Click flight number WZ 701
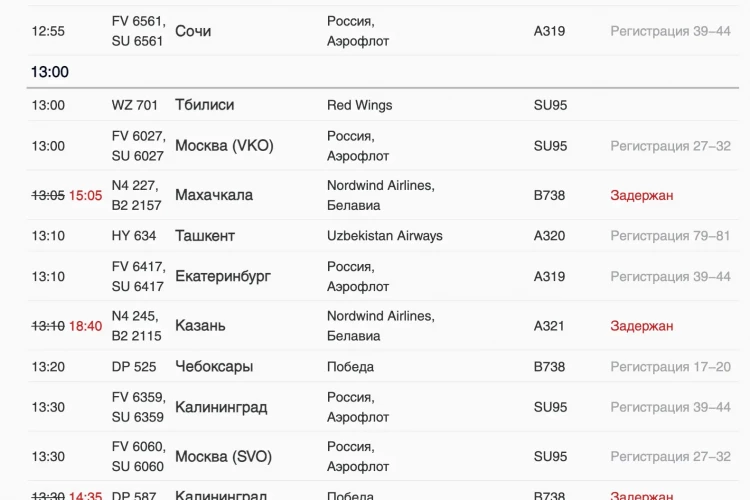The height and width of the screenshot is (500, 750). click(134, 105)
